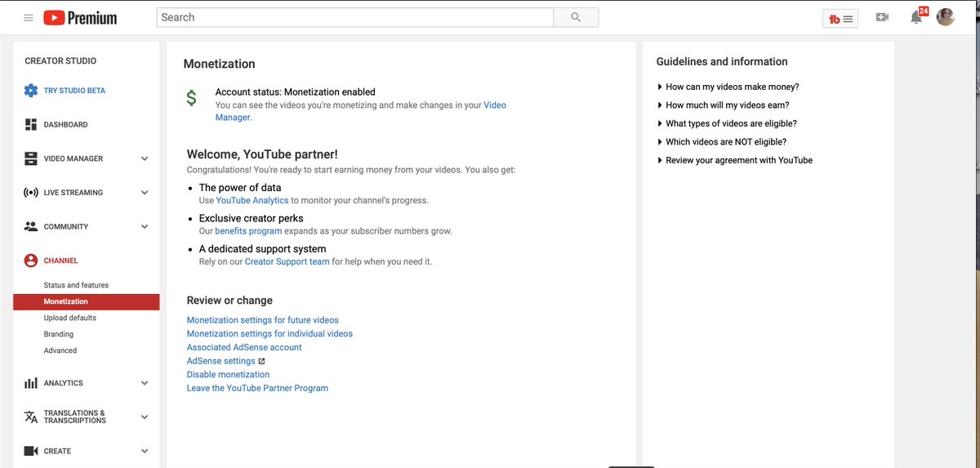980x468 pixels.
Task: Open AdSense settings link
Action: 221,361
